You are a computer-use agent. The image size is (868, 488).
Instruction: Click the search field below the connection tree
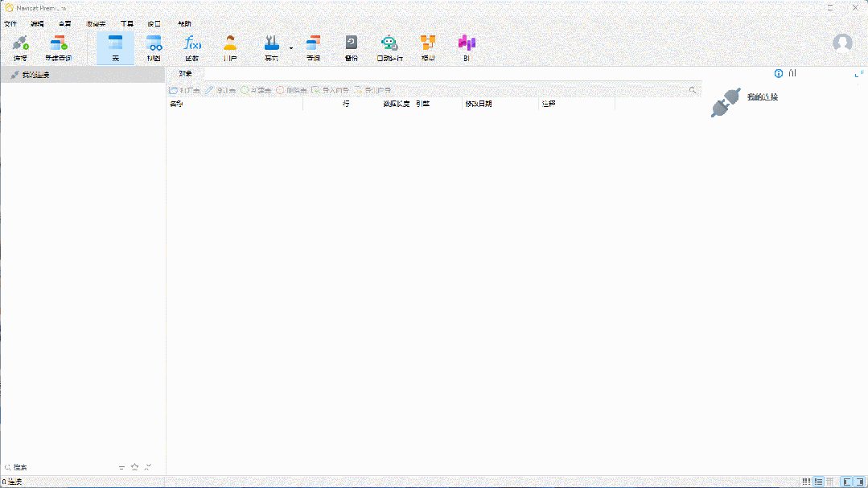pyautogui.click(x=61, y=467)
